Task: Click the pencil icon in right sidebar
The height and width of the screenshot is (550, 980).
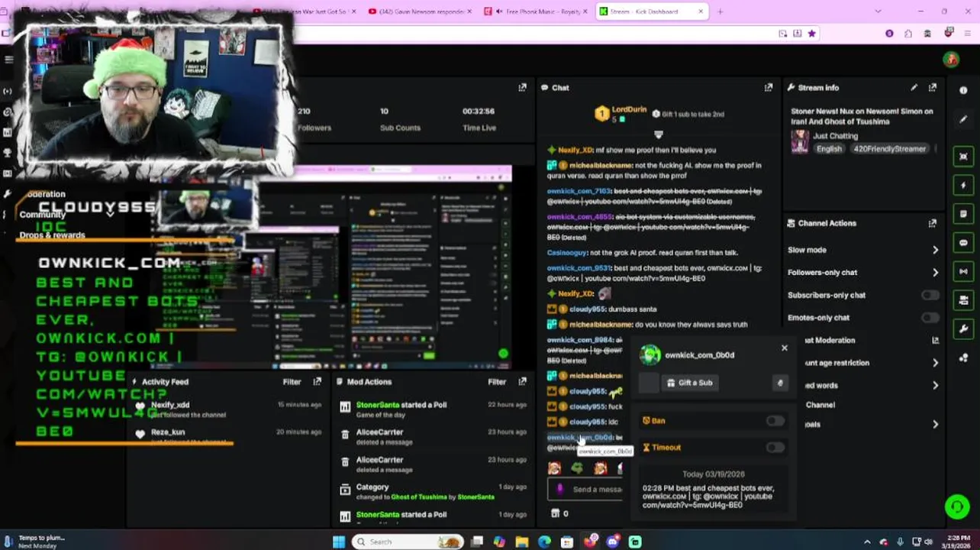Action: 963,119
